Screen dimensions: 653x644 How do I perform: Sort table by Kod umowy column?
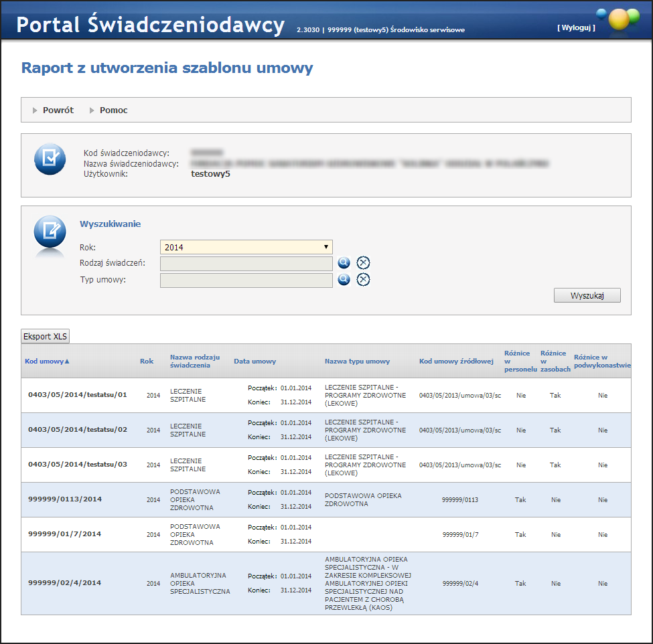click(x=47, y=361)
